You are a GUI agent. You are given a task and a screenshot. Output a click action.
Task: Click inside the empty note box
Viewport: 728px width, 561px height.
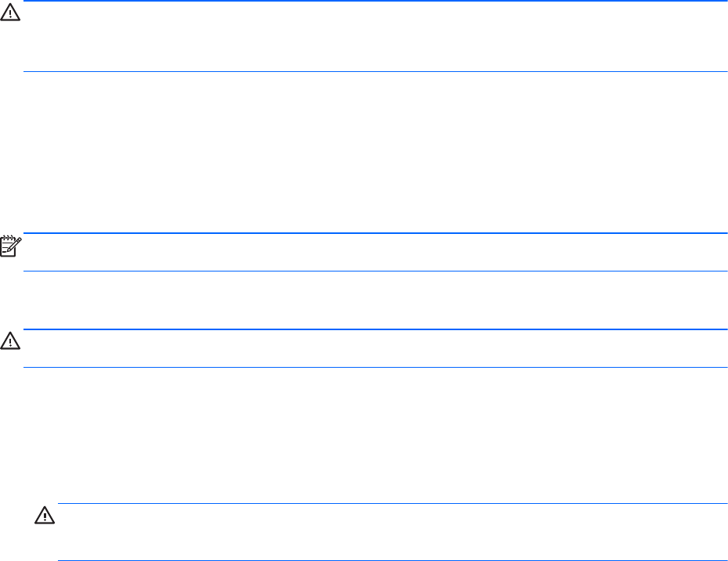click(374, 252)
